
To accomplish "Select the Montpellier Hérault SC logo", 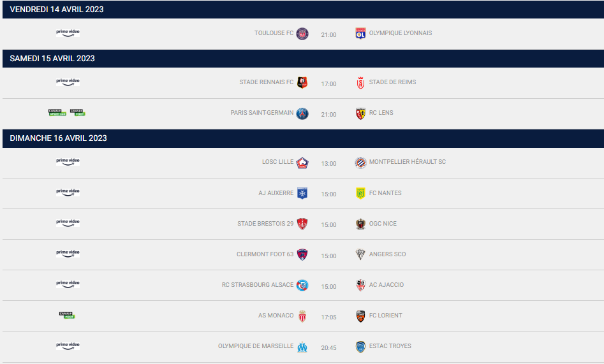I will coord(360,163).
